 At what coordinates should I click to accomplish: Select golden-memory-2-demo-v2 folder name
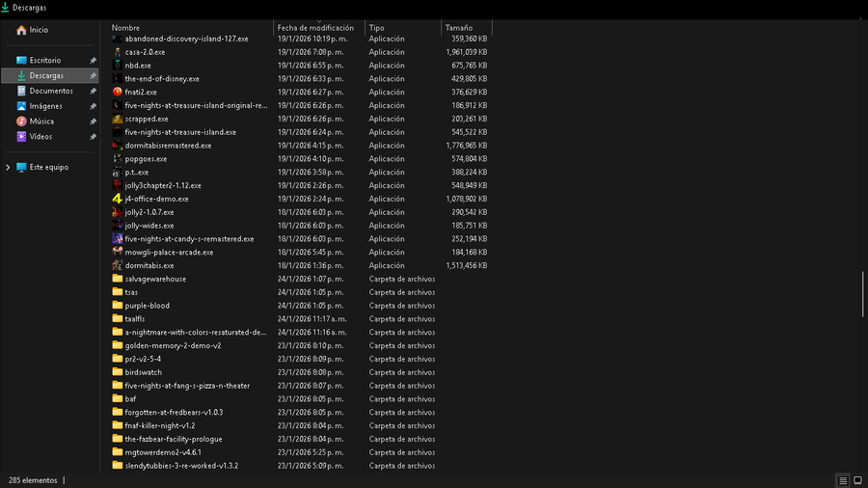point(173,346)
